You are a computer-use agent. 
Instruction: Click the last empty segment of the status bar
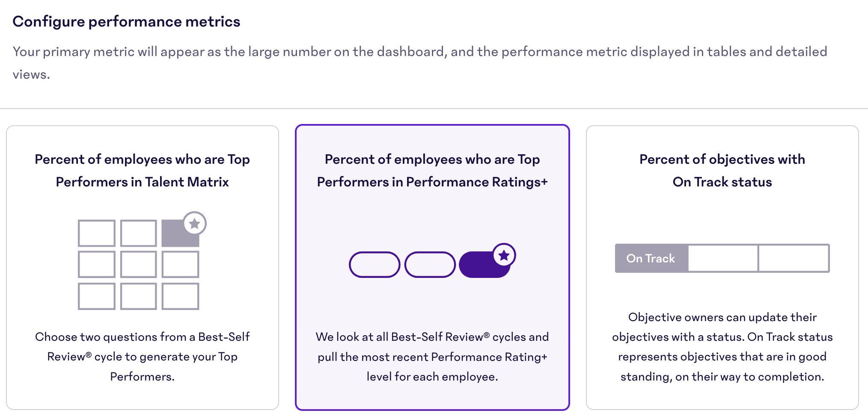click(x=794, y=258)
